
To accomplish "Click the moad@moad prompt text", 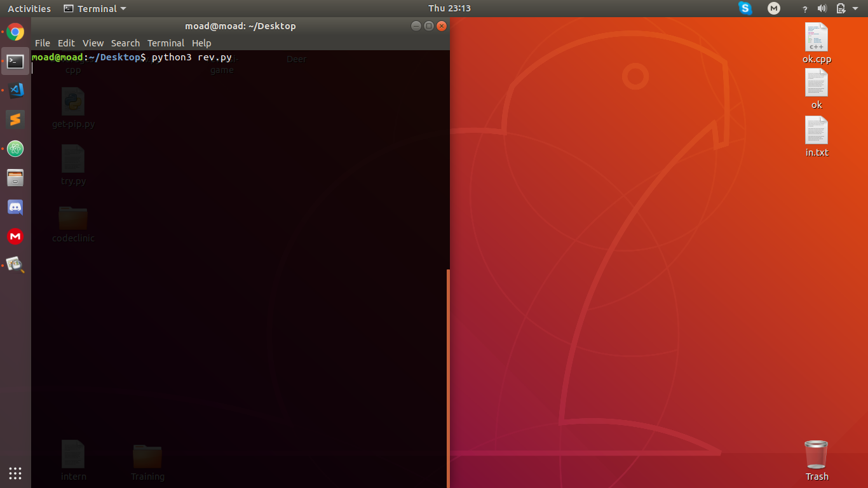I will point(57,57).
